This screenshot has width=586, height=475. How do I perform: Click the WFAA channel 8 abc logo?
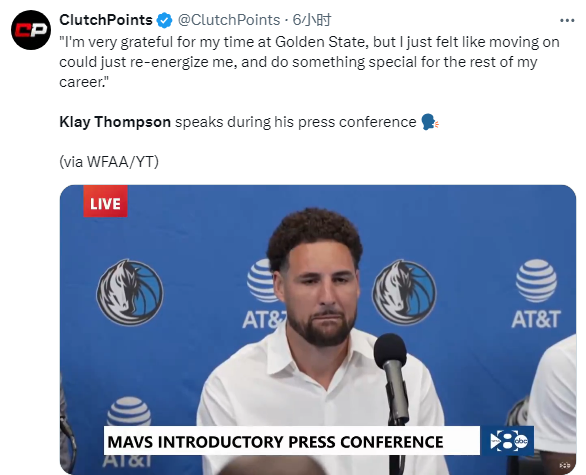pos(508,441)
